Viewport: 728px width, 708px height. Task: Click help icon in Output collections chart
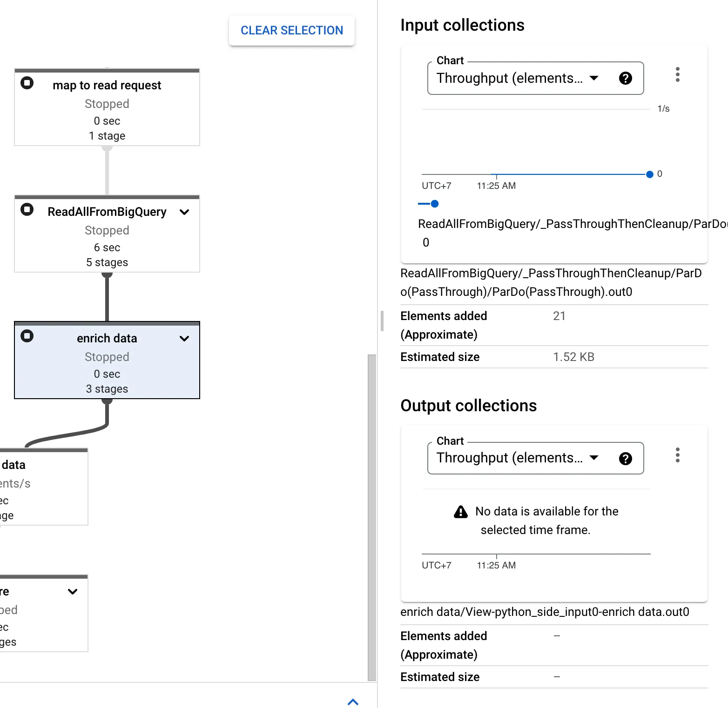pos(626,459)
